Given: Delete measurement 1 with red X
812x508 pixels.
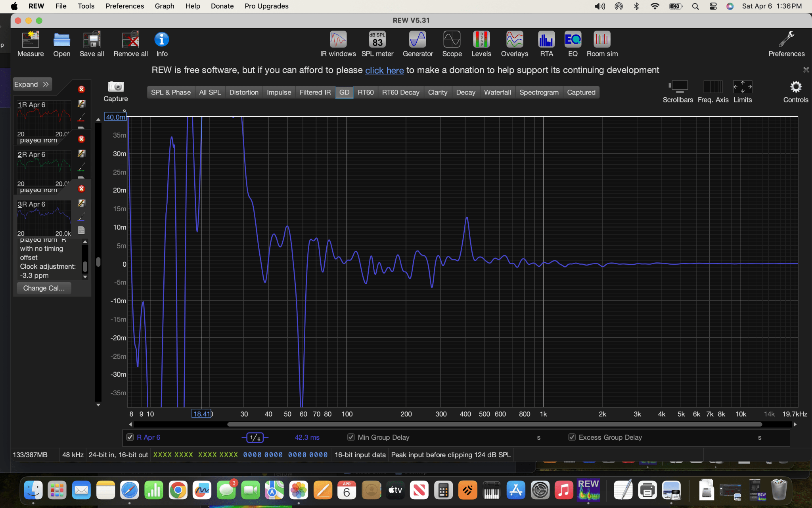Looking at the screenshot, I should [x=81, y=89].
